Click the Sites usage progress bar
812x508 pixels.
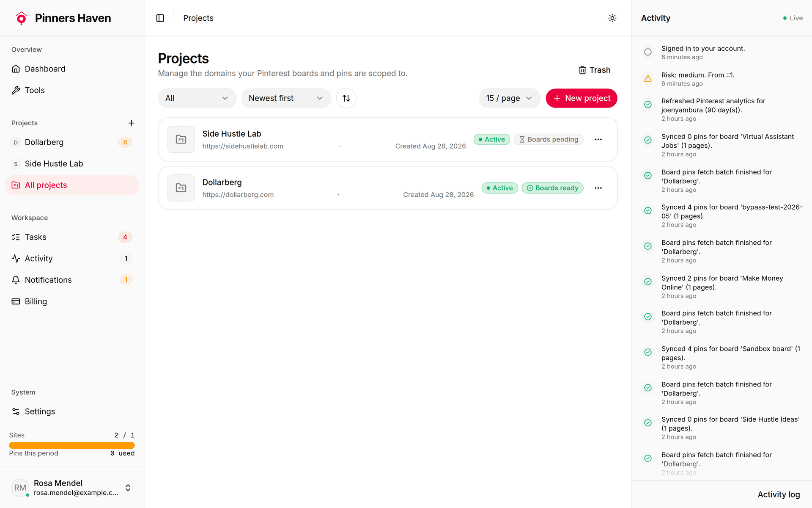[x=72, y=445]
